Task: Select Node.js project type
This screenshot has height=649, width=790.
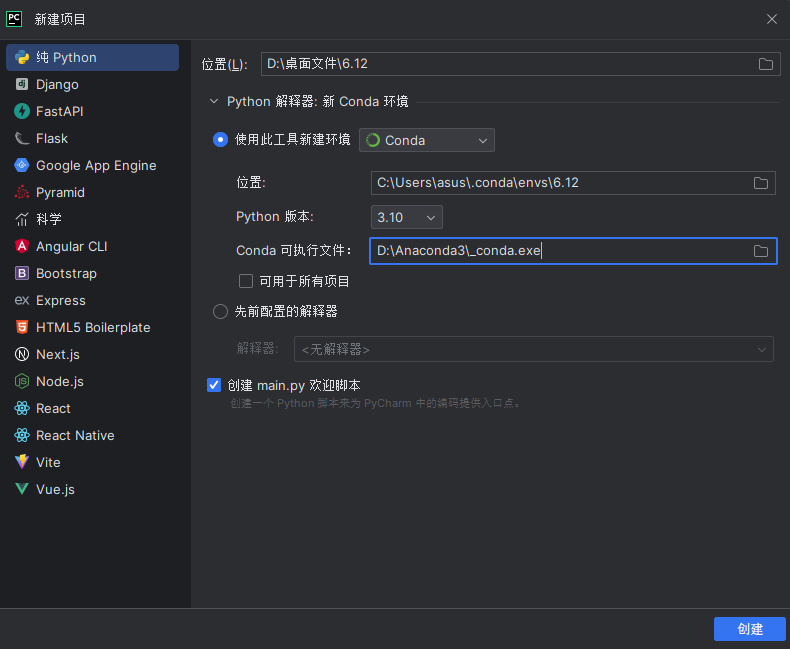Action: coord(92,381)
